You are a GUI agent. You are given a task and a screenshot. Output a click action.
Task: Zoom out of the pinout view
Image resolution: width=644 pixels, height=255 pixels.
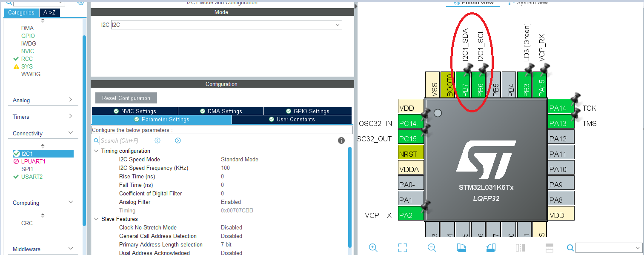pyautogui.click(x=432, y=248)
